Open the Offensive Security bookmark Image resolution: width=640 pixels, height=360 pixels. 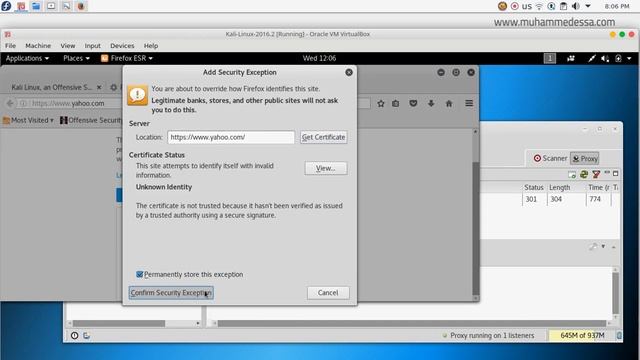[x=91, y=120]
